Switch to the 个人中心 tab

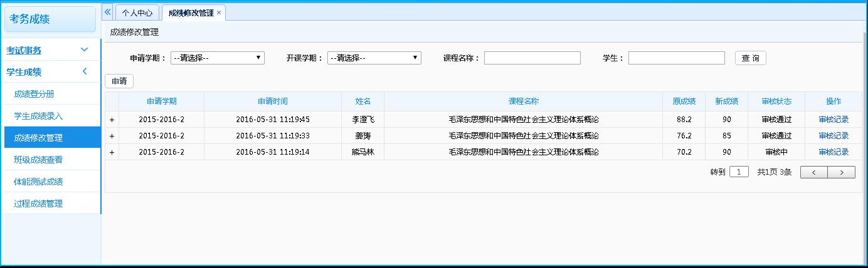pos(137,13)
